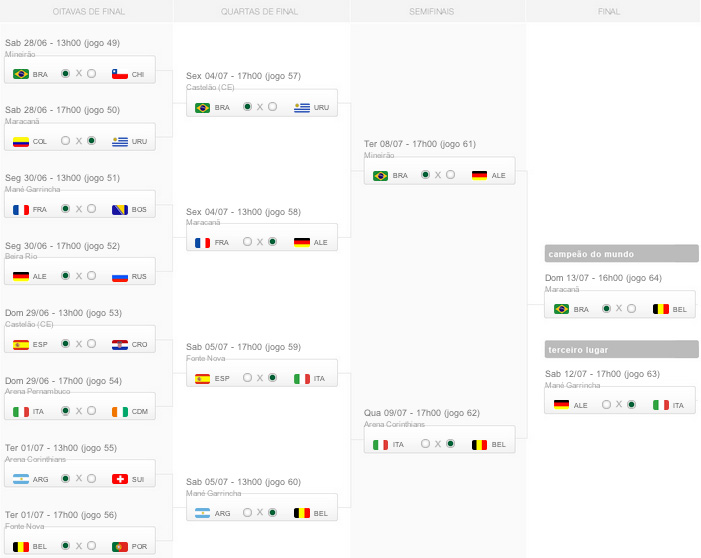Choose Uruguay as winner in jogo 57
The width and height of the screenshot is (701, 558).
[x=273, y=107]
